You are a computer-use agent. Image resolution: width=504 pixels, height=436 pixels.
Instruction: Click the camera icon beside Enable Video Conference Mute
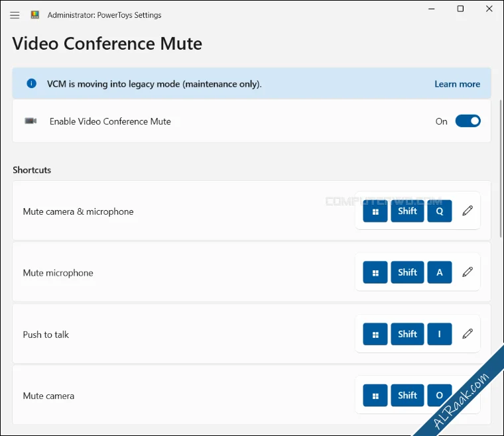(x=31, y=121)
